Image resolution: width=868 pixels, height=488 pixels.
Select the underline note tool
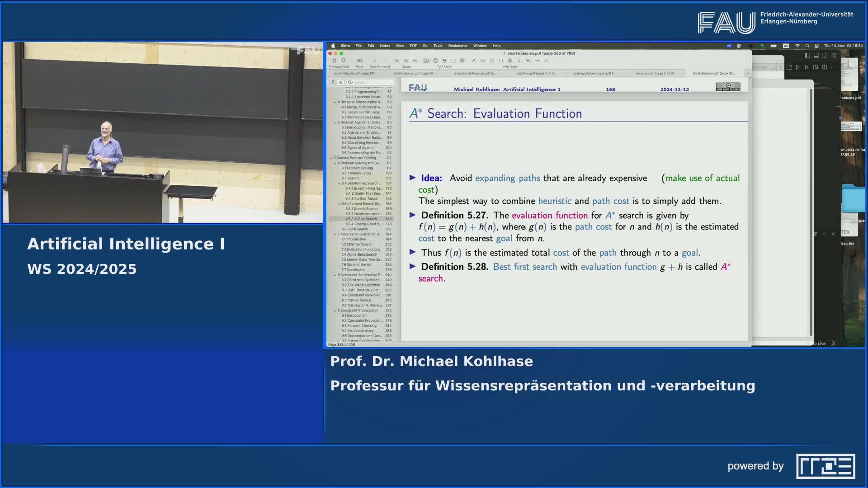[x=519, y=61]
